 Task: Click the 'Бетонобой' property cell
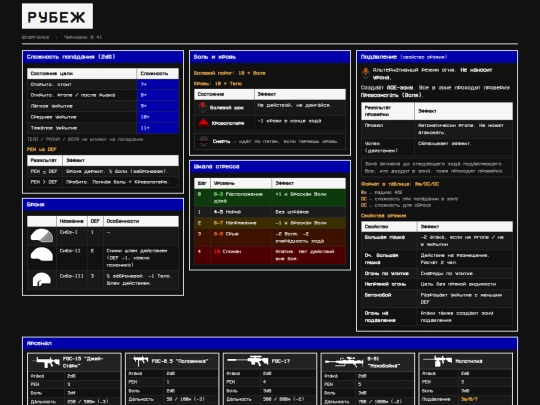point(389,299)
